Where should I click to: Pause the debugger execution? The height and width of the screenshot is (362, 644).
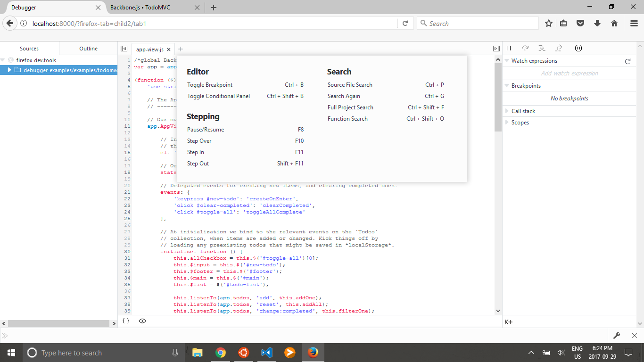509,48
